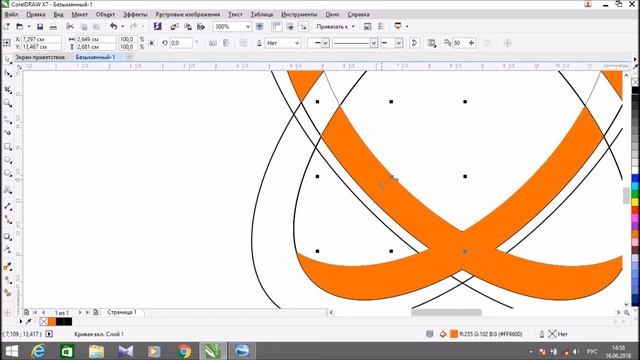This screenshot has height=360, width=640.
Task: Open the Объект menu
Action: click(x=105, y=14)
